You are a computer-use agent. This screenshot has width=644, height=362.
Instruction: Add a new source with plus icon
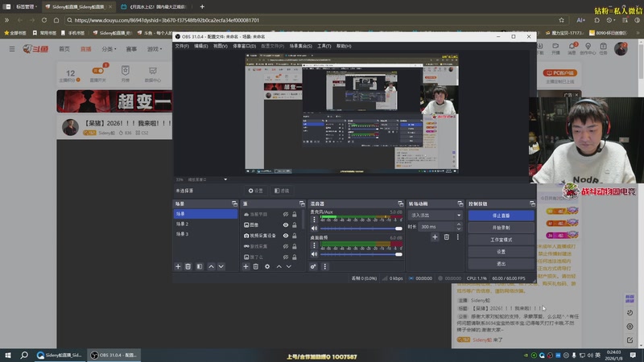pos(246,267)
